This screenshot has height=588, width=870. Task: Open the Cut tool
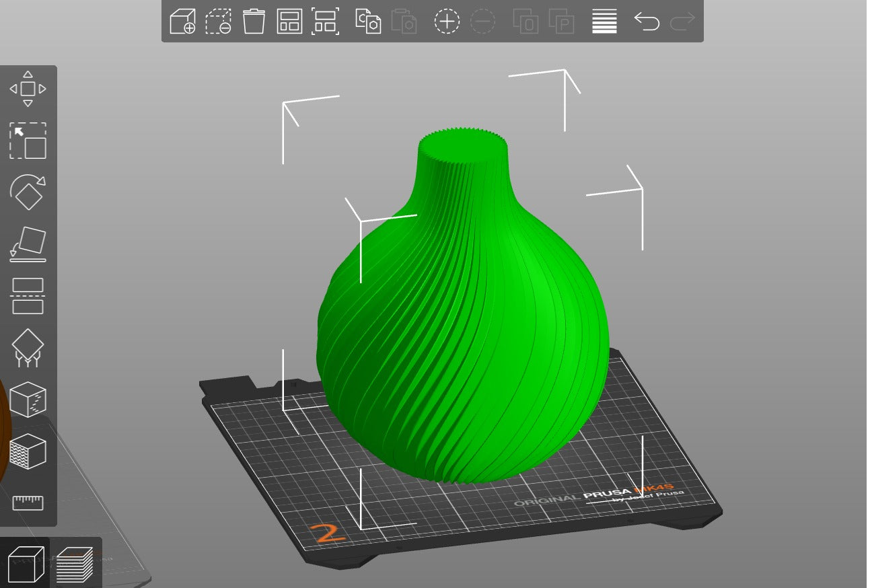[x=28, y=296]
